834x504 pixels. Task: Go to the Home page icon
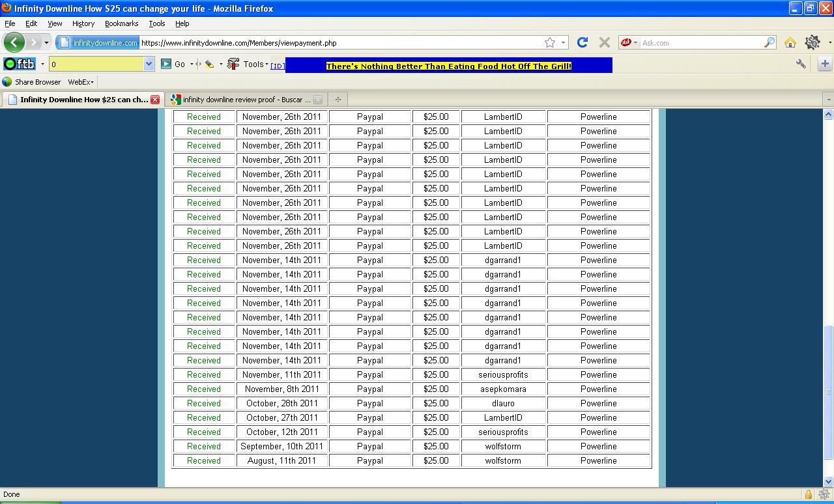tap(790, 43)
